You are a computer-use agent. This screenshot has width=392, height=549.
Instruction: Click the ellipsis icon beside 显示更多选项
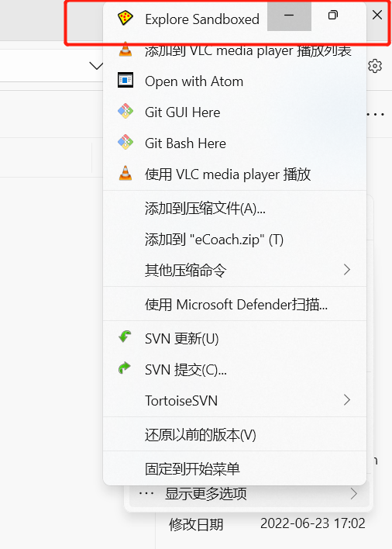146,493
